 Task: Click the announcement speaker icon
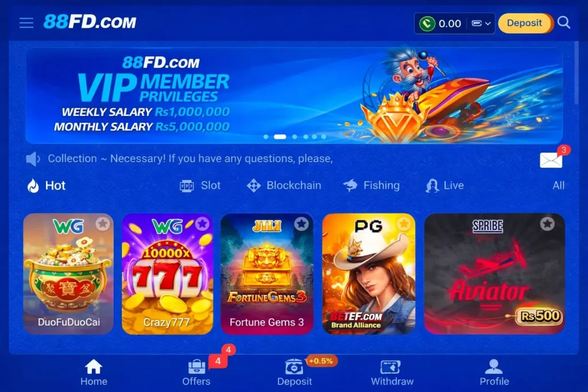(33, 159)
